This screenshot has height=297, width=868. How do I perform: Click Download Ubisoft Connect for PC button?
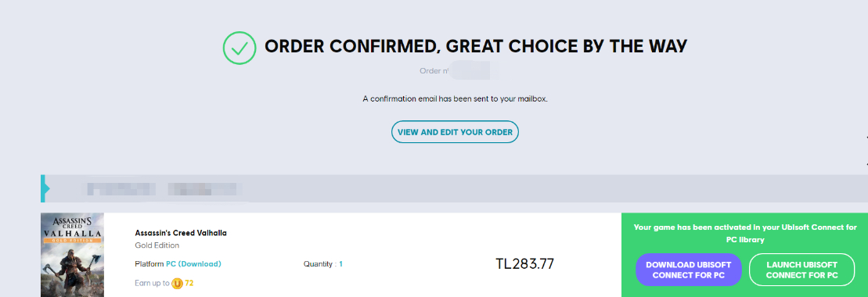tap(688, 270)
